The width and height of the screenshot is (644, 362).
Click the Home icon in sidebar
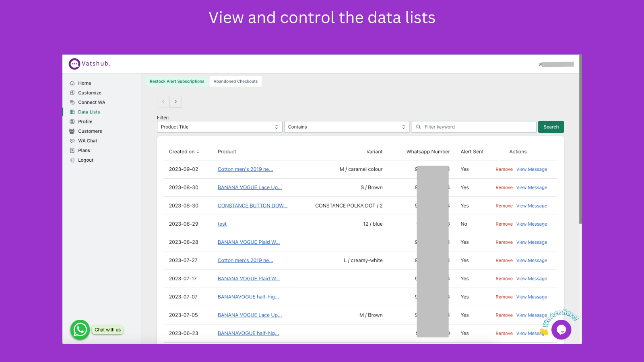coord(72,83)
